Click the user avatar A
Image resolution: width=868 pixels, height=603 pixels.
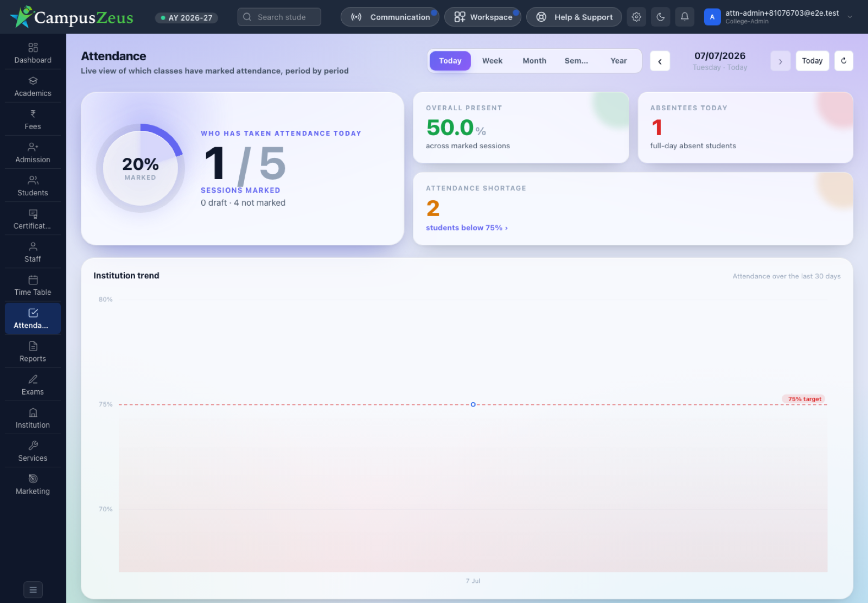pyautogui.click(x=712, y=17)
